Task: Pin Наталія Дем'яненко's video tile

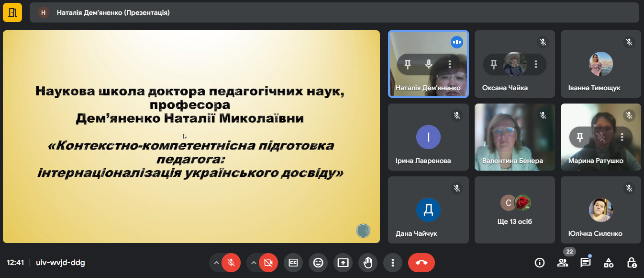Action: click(407, 64)
